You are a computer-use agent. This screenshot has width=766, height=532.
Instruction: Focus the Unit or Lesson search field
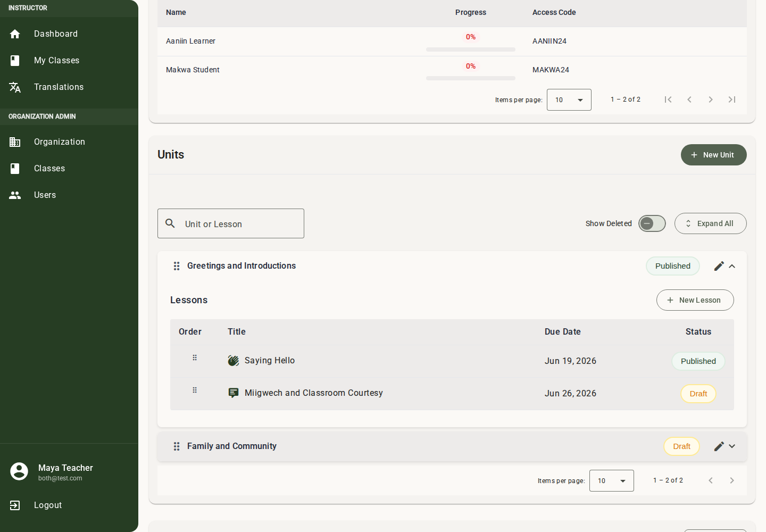click(x=231, y=223)
